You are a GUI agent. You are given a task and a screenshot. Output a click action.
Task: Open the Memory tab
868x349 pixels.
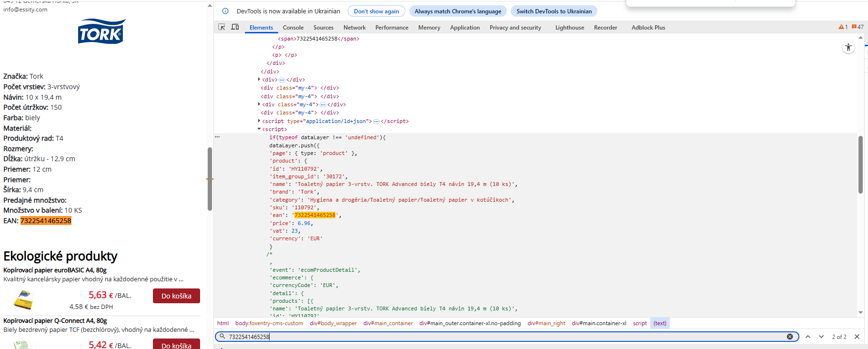click(429, 28)
